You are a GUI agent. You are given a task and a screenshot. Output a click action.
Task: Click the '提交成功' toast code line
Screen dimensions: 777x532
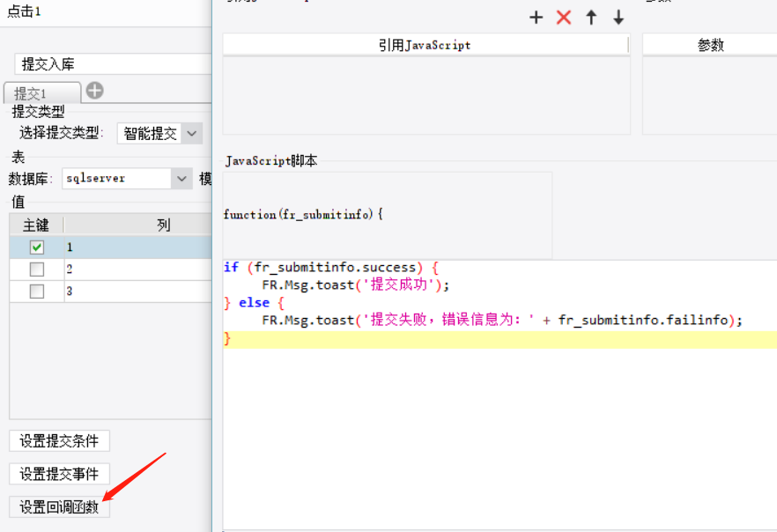[356, 284]
